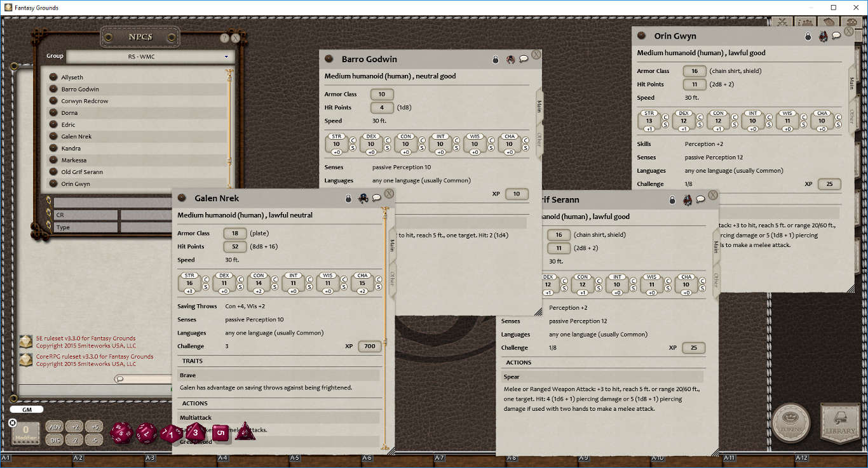868x468 pixels.
Task: Toggle the lock on Old Grif Serann's sheet
Action: coord(672,199)
